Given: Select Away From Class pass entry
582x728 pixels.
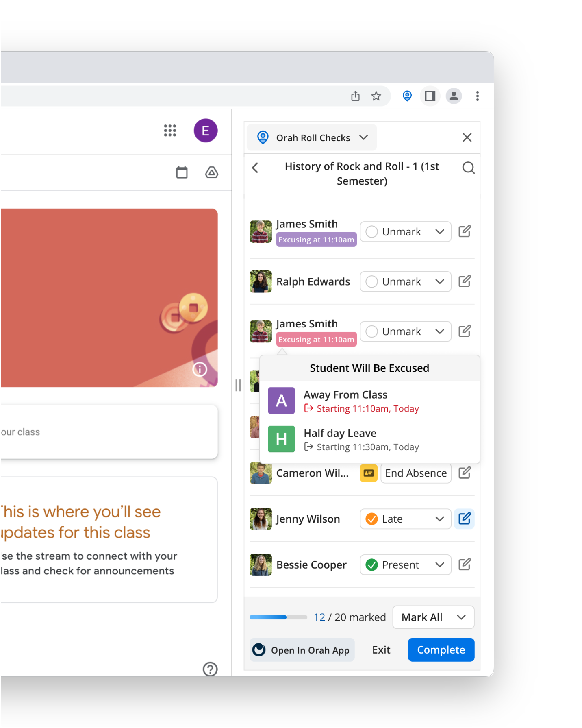Looking at the screenshot, I should point(369,401).
